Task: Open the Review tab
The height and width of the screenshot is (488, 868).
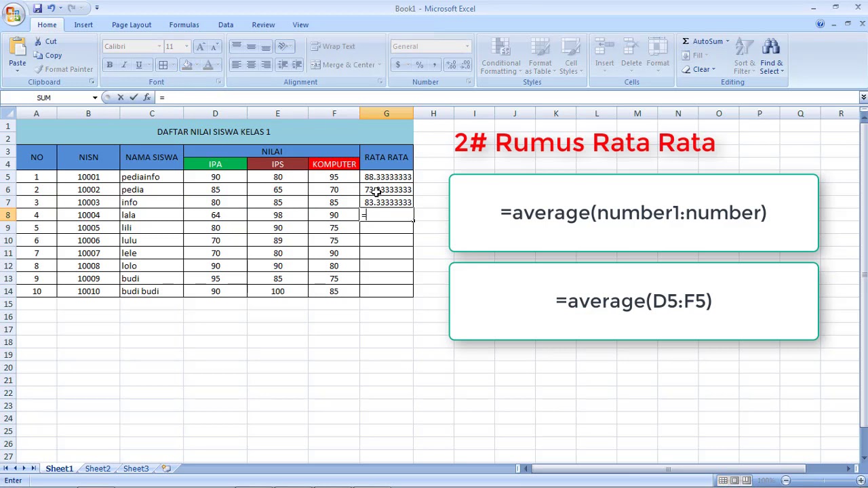Action: point(263,25)
